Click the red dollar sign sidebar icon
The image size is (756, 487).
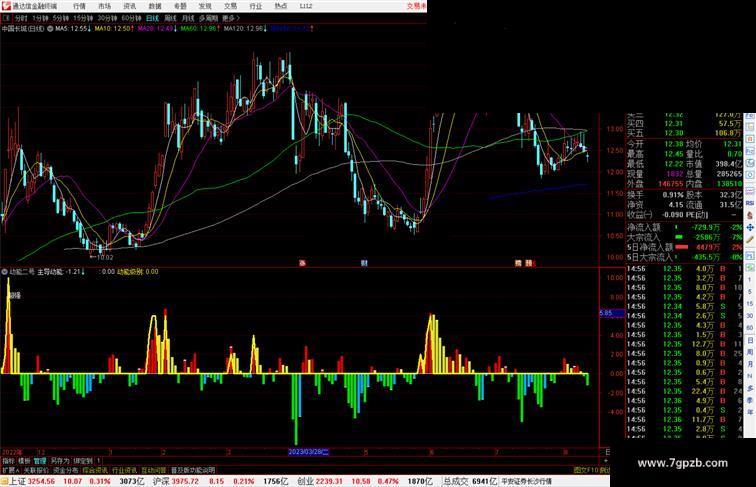click(750, 215)
